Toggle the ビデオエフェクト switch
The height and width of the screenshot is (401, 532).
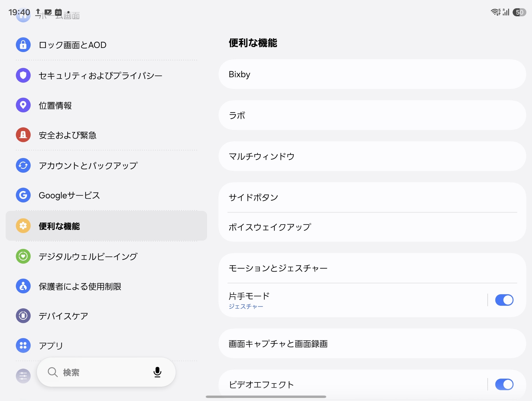(x=504, y=384)
